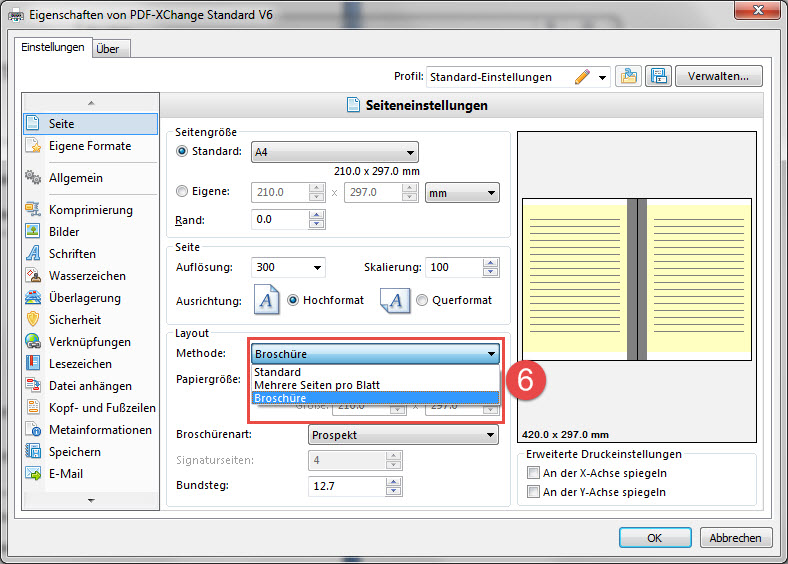
Task: Increase the Rand stepper value
Action: coord(317,215)
